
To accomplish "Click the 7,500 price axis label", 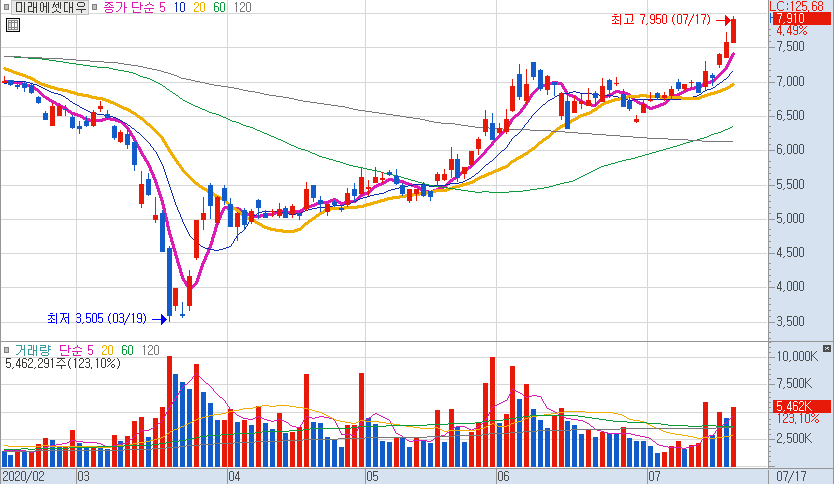I will coord(790,46).
